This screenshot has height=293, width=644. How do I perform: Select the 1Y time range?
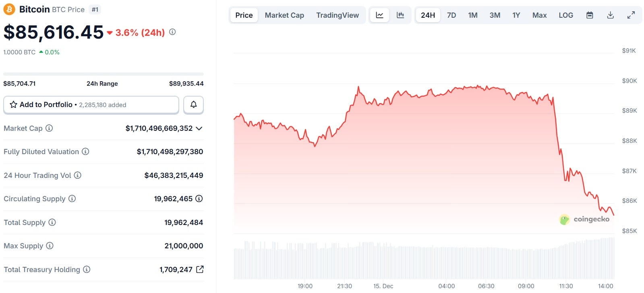[x=516, y=15]
